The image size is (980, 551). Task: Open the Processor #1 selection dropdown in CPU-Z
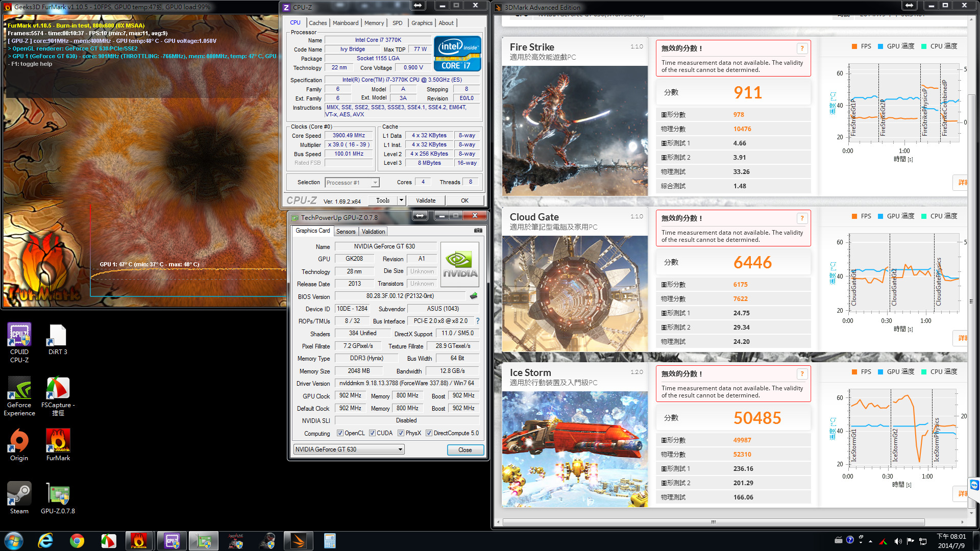[352, 183]
